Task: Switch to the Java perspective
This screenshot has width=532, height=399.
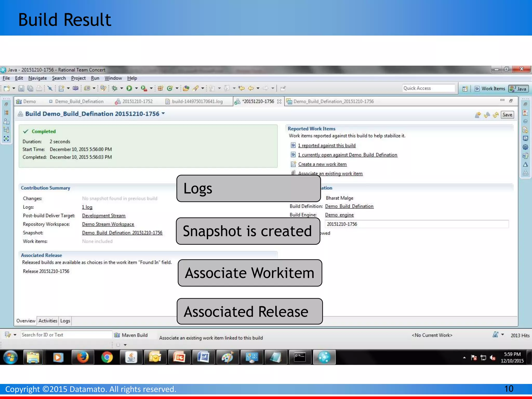Action: (519, 89)
